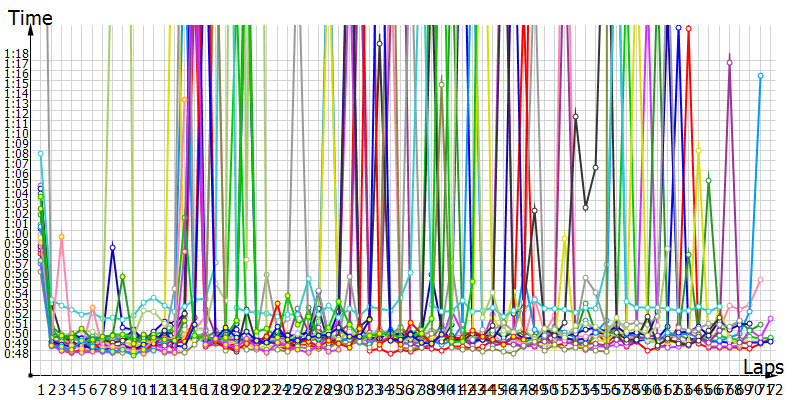Click the 1:00 label on time axis
The image size is (800, 400).
pyautogui.click(x=17, y=233)
